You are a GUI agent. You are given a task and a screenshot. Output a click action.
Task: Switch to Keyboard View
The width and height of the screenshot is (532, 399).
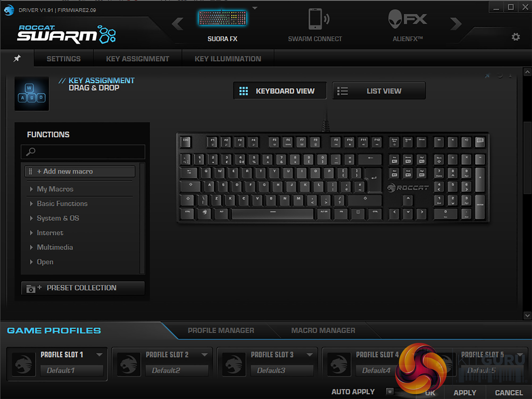tap(280, 91)
